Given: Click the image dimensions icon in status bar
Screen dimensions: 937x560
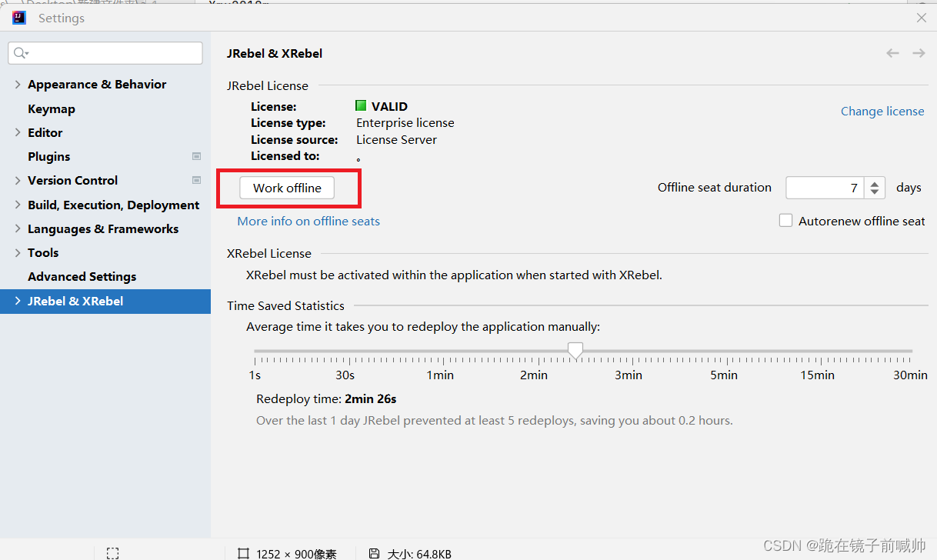Looking at the screenshot, I should click(x=243, y=553).
